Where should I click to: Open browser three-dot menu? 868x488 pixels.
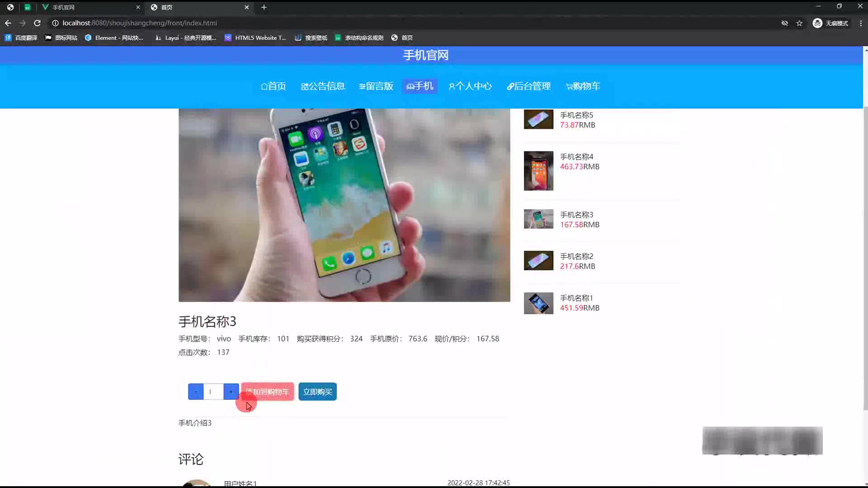[x=861, y=23]
